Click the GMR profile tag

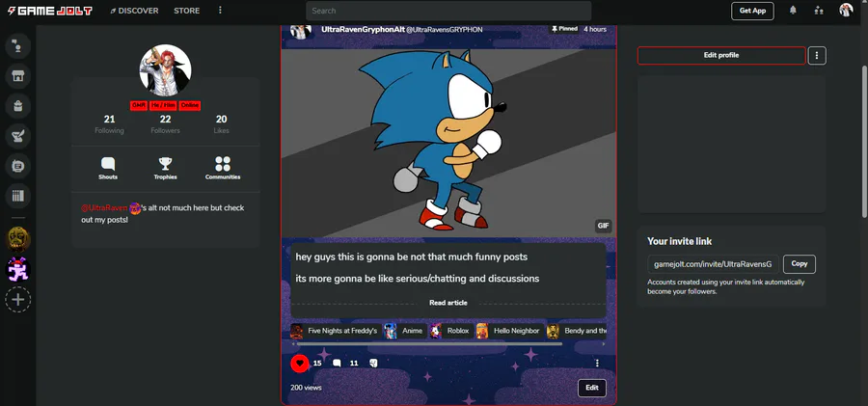tap(138, 105)
